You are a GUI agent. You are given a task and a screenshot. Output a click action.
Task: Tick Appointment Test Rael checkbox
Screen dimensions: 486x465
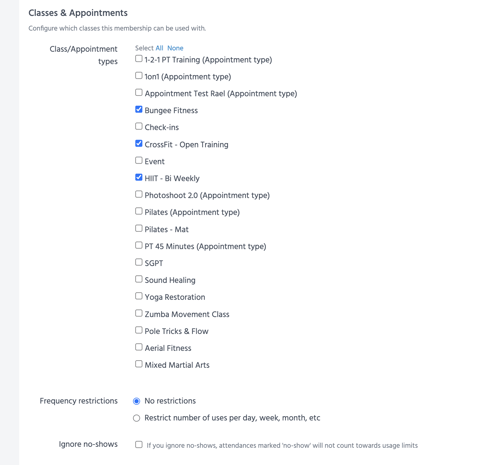139,92
